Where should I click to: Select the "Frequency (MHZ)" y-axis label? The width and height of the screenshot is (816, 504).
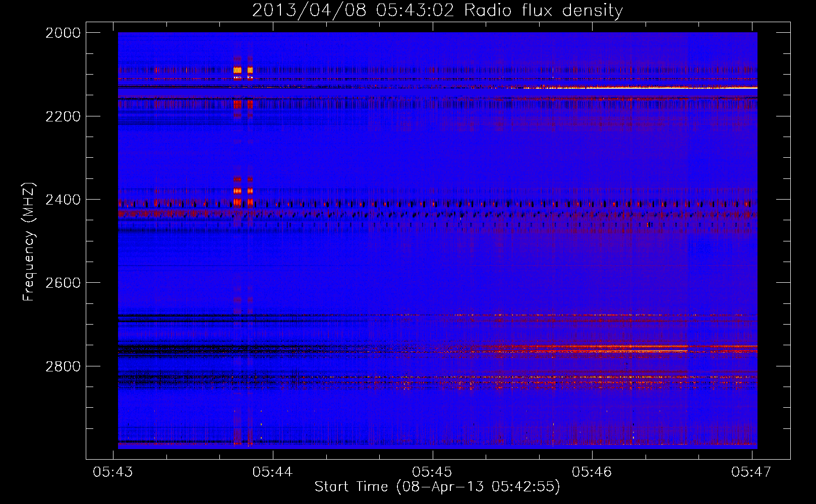pyautogui.click(x=29, y=242)
